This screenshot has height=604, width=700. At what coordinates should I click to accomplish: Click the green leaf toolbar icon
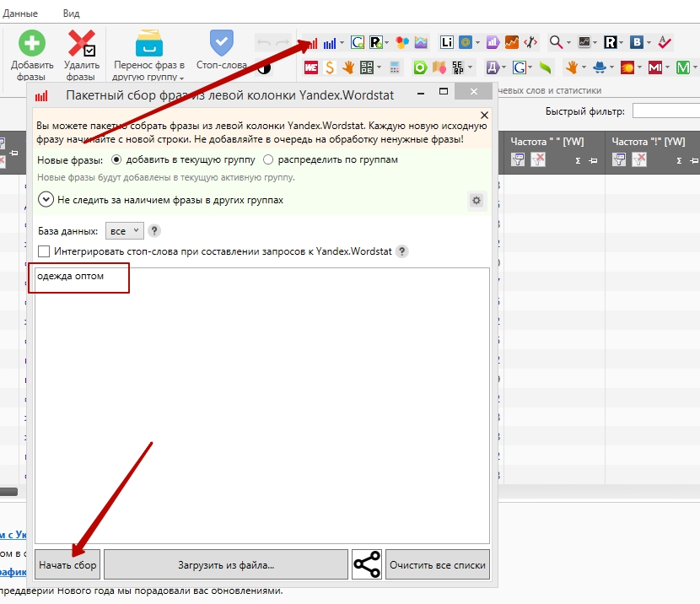(x=545, y=67)
